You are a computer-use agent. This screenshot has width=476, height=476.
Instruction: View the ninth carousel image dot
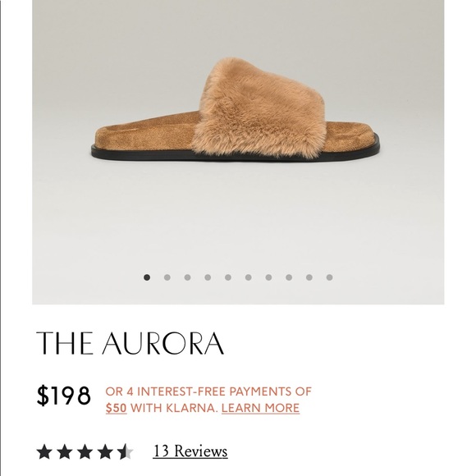click(x=309, y=277)
